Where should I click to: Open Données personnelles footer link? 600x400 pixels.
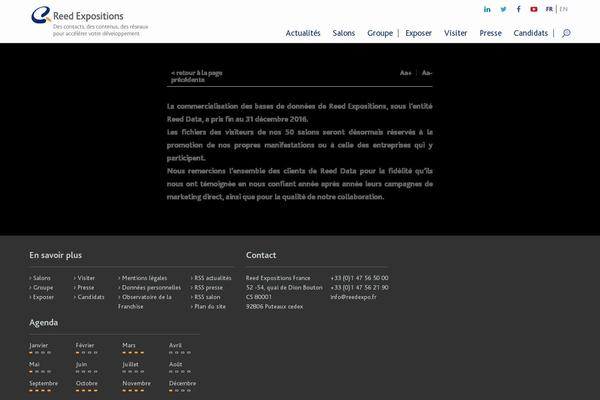tap(149, 287)
